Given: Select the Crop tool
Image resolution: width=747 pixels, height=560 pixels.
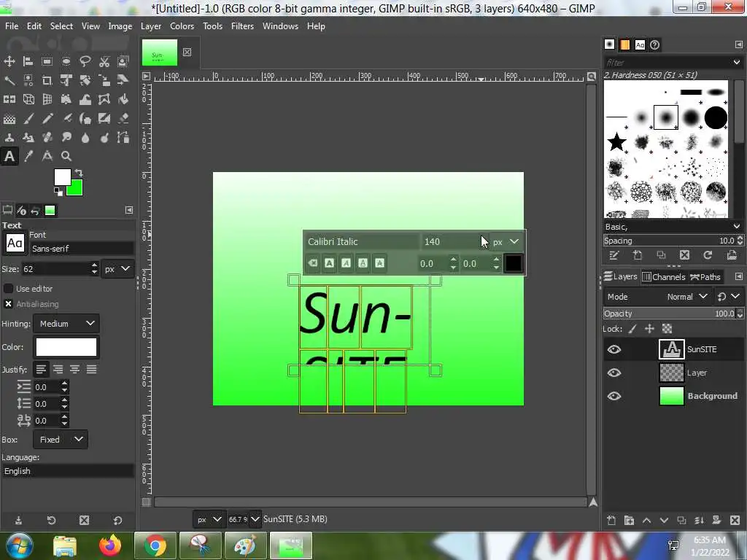Looking at the screenshot, I should 47,80.
